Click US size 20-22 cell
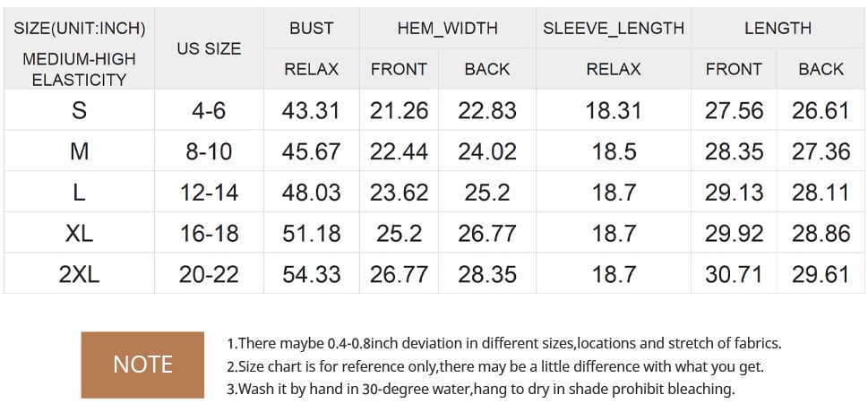 click(210, 274)
